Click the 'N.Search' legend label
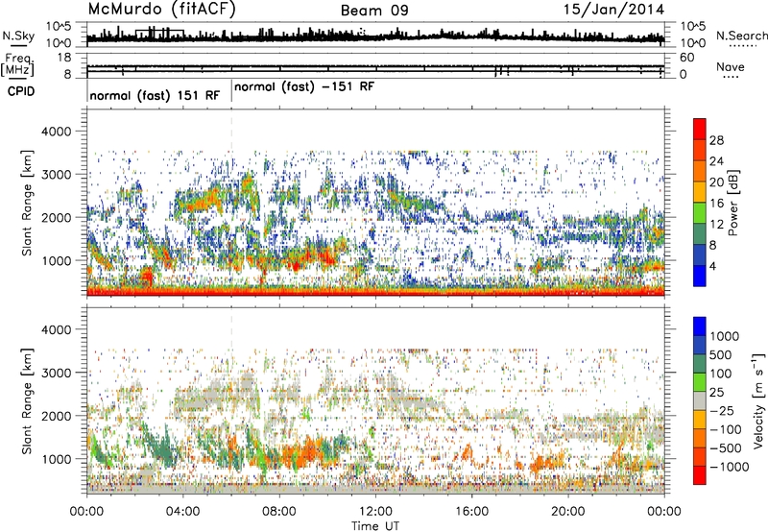Viewport: 768px width, 532px height. 741,36
